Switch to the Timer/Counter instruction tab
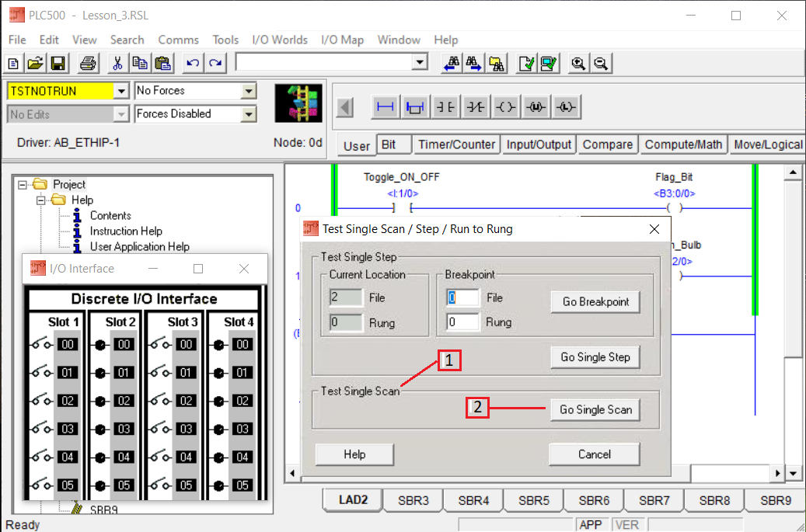The image size is (806, 532). 456,144
